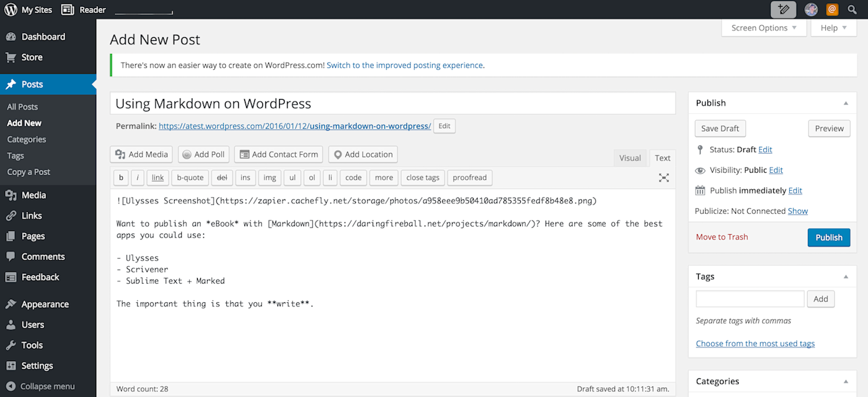Screen dimensions: 868x397
Task: Click the code quicktag button
Action: (353, 177)
